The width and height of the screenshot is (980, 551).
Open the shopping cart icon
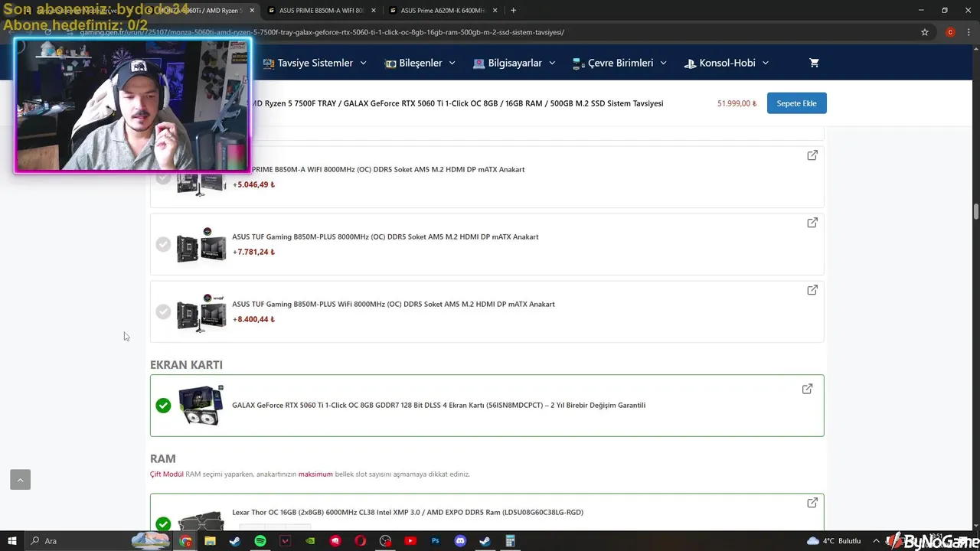(814, 63)
